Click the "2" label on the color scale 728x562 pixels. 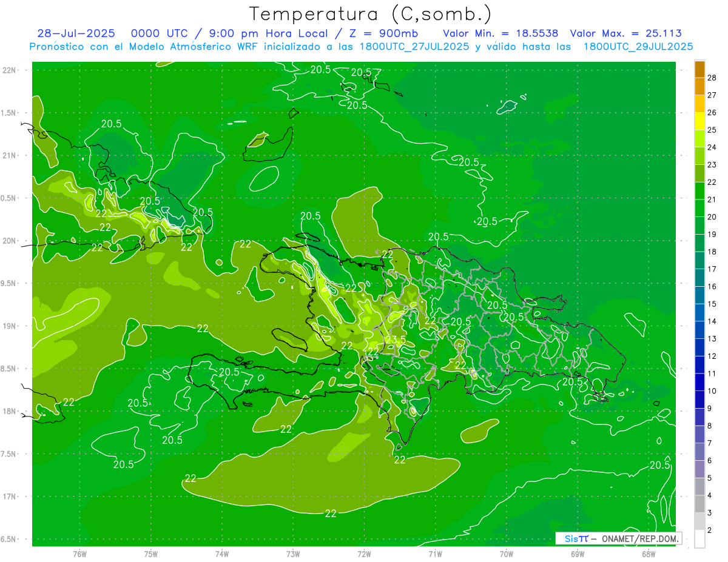click(x=711, y=530)
